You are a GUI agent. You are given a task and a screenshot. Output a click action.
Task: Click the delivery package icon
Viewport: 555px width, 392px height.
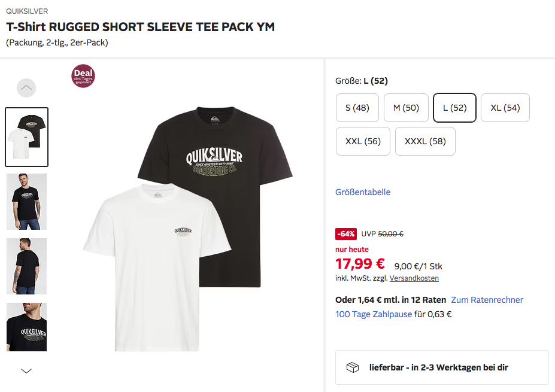353,367
